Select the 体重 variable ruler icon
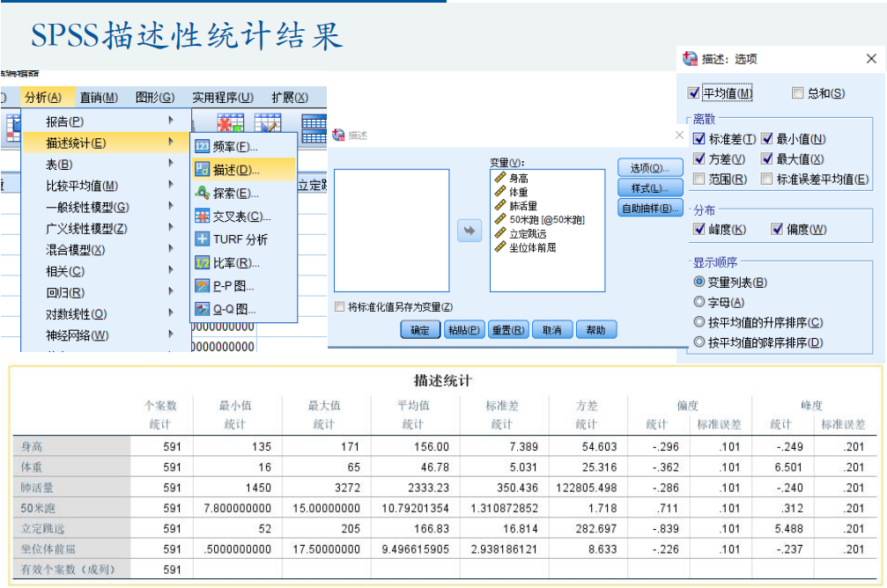887x588 pixels. [500, 192]
